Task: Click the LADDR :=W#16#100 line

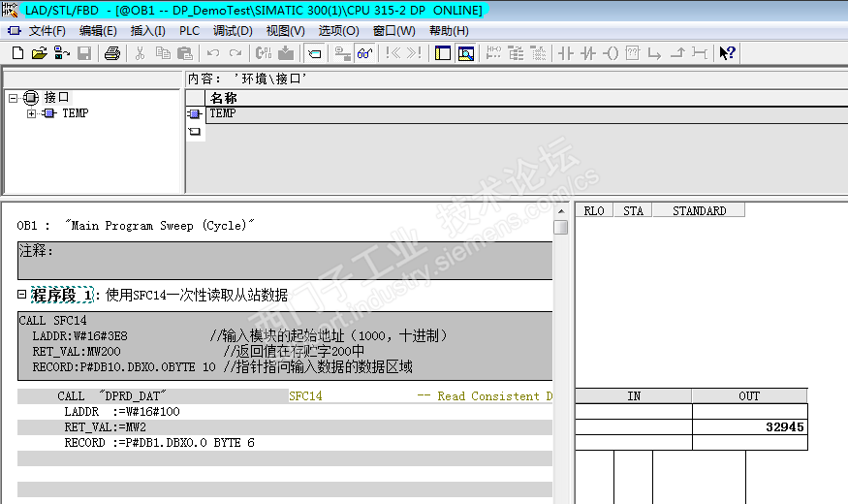Action: click(x=122, y=412)
